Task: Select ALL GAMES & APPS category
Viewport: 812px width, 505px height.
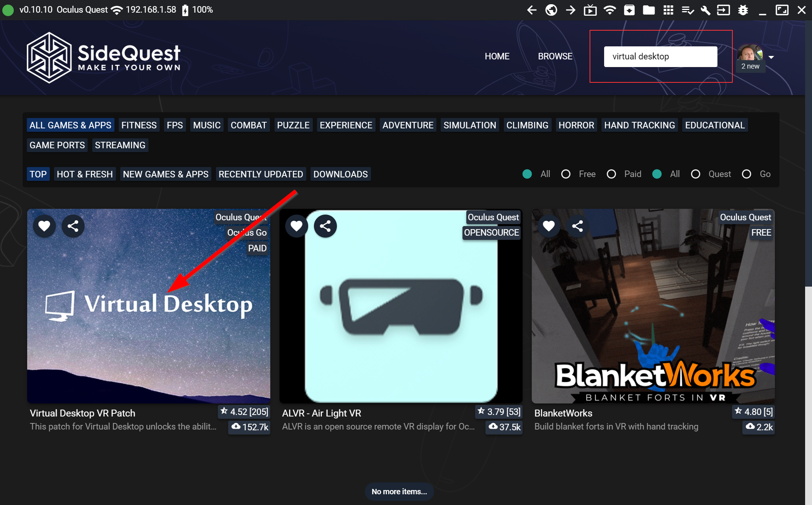Action: 70,125
